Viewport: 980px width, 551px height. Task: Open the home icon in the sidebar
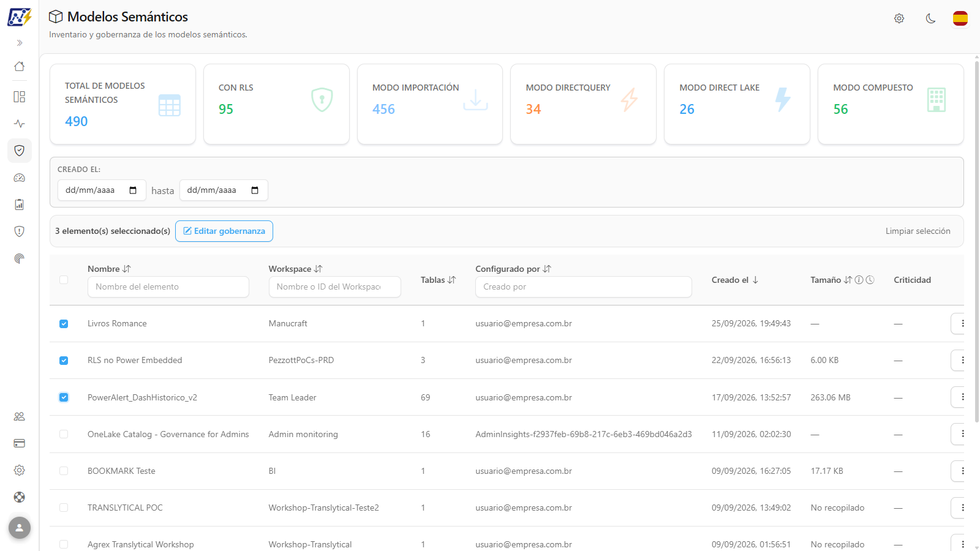click(x=20, y=66)
